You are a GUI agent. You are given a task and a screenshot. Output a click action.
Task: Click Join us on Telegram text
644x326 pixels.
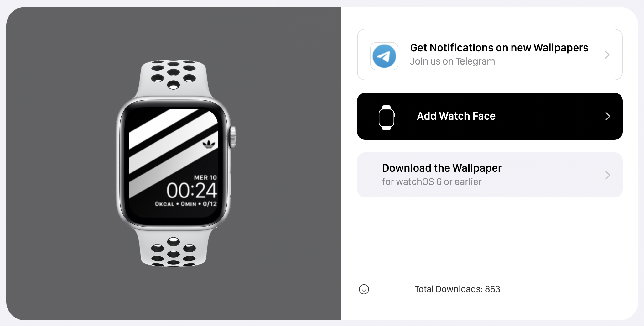click(452, 61)
